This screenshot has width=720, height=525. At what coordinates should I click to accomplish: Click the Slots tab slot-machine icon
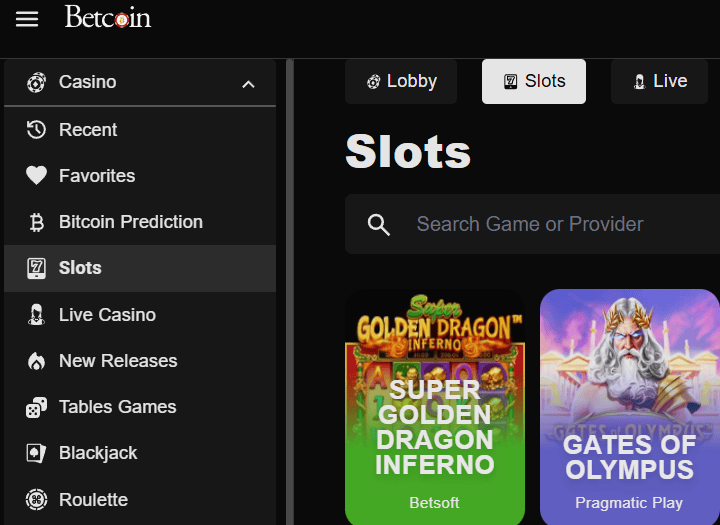[x=511, y=81]
